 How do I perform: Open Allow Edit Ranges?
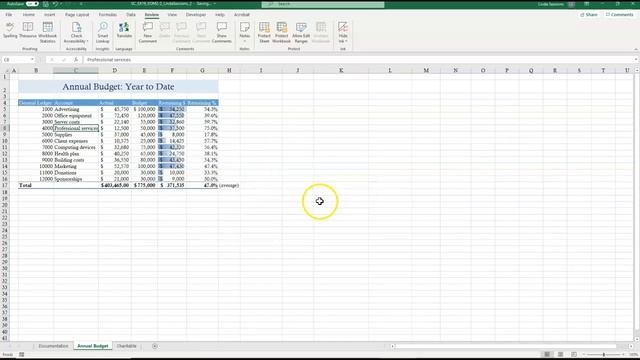coord(301,32)
